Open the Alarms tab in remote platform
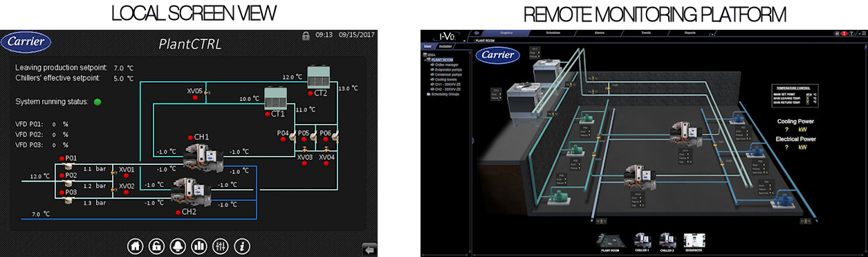This screenshot has height=257, width=868. [600, 33]
